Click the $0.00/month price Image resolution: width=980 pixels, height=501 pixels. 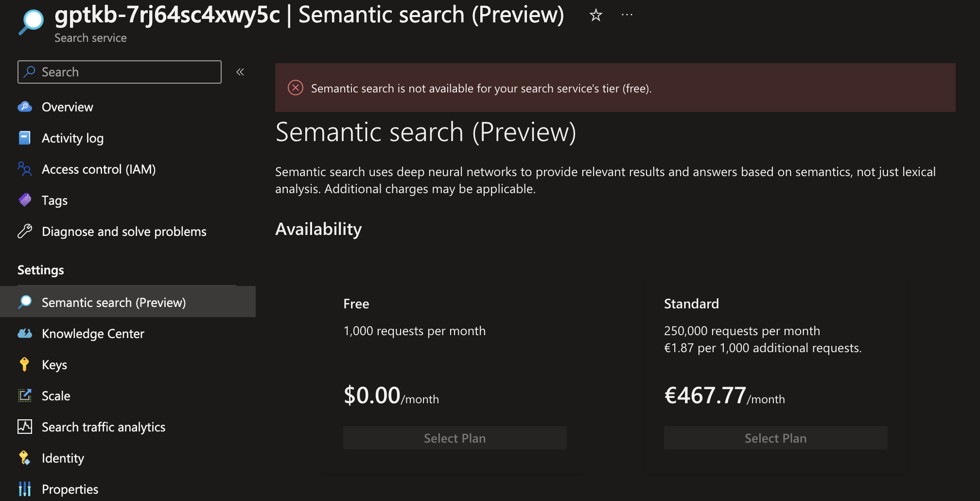pos(391,395)
